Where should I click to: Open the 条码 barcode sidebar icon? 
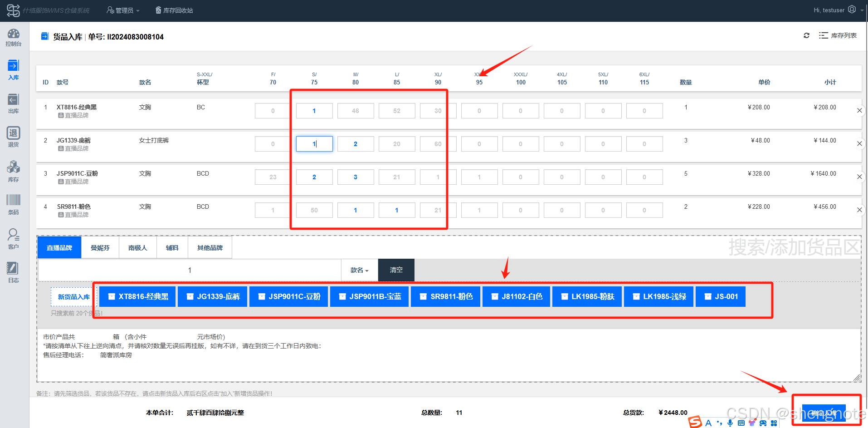point(14,204)
